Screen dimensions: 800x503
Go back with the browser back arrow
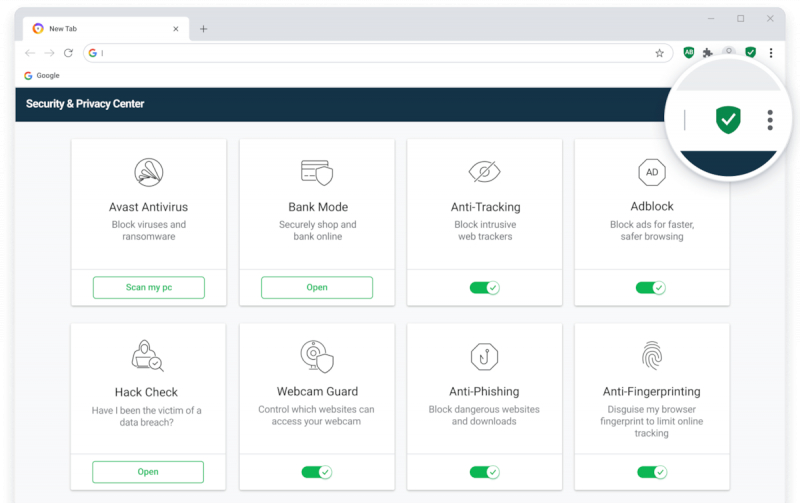click(30, 53)
